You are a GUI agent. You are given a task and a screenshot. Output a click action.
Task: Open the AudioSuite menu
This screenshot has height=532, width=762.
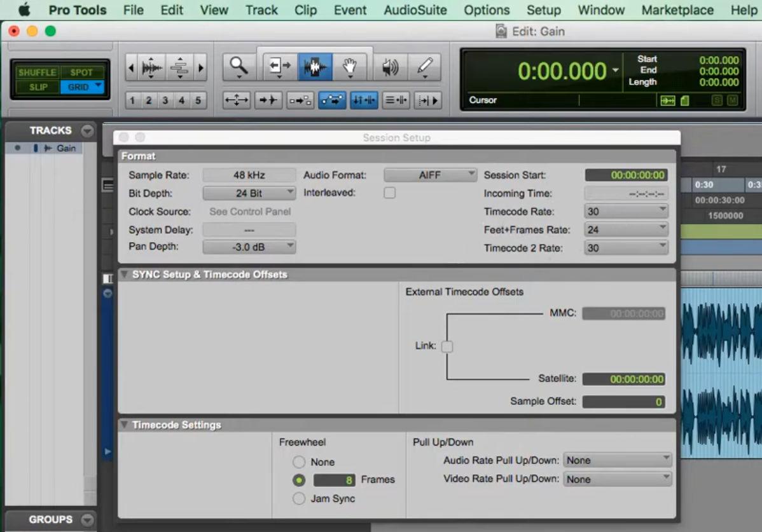(415, 10)
